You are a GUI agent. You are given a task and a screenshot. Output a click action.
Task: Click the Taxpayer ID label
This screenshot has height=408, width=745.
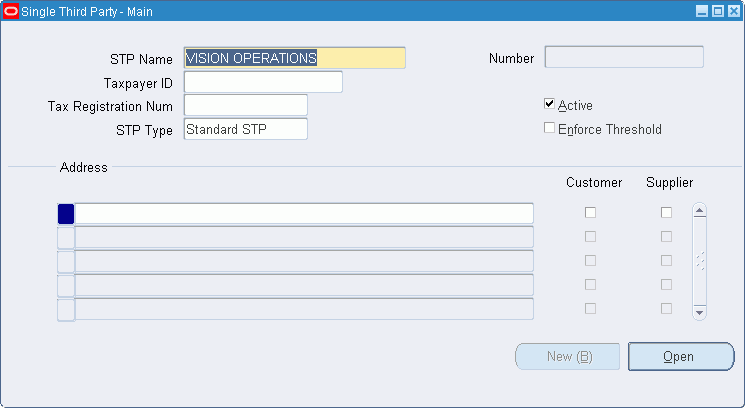pyautogui.click(x=138, y=83)
